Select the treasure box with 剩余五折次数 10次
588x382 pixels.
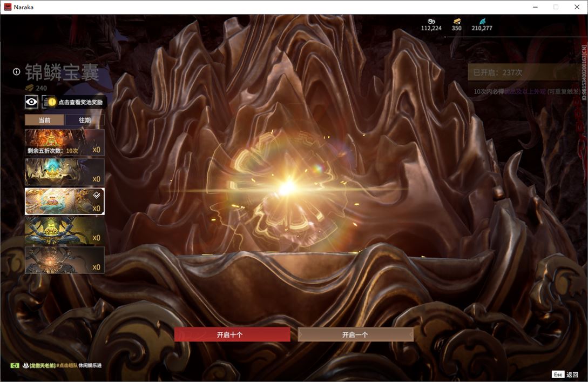point(64,142)
